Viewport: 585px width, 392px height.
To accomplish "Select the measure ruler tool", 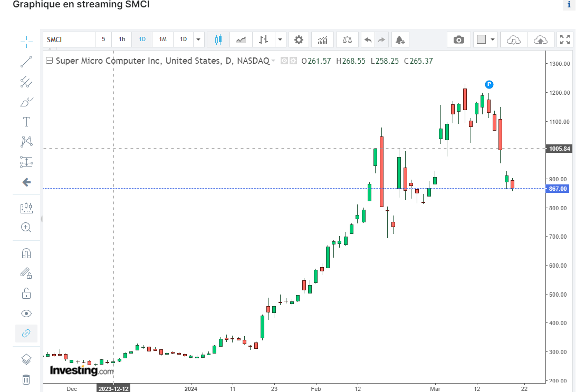I will tap(26, 207).
